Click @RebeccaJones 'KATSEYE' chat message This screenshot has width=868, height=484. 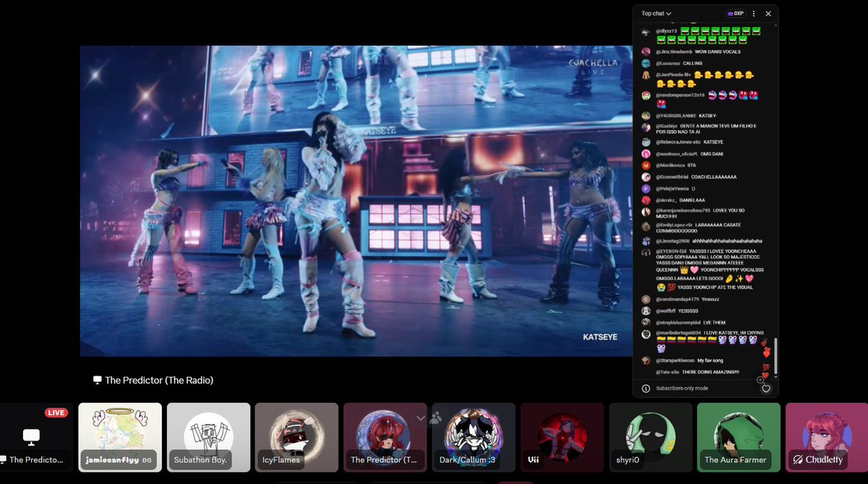tap(683, 142)
